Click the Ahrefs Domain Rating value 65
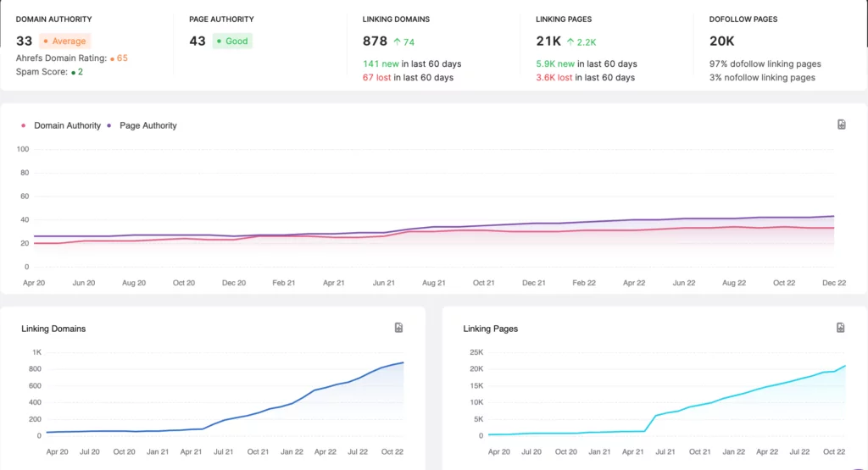 coord(122,58)
